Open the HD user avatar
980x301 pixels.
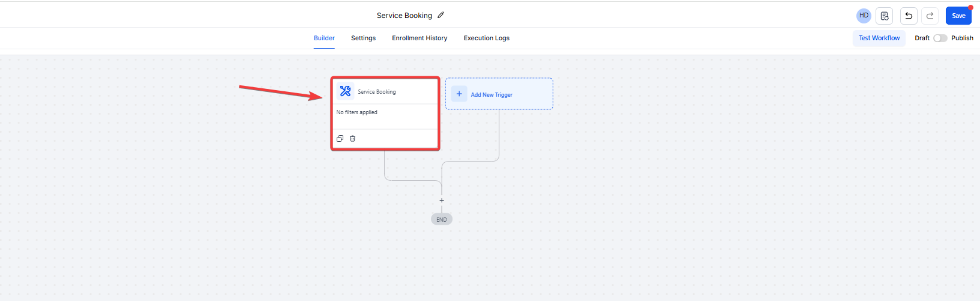tap(864, 16)
